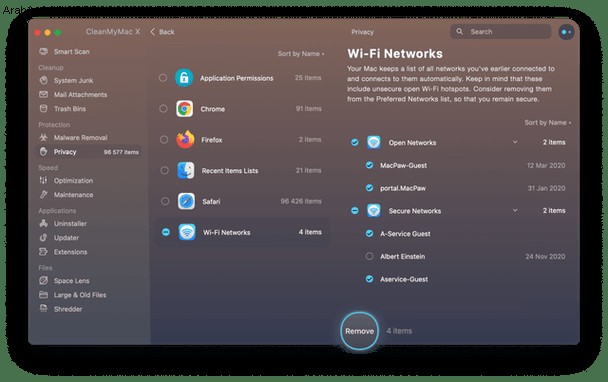Click the Remove button
The image size is (608, 382).
point(359,331)
